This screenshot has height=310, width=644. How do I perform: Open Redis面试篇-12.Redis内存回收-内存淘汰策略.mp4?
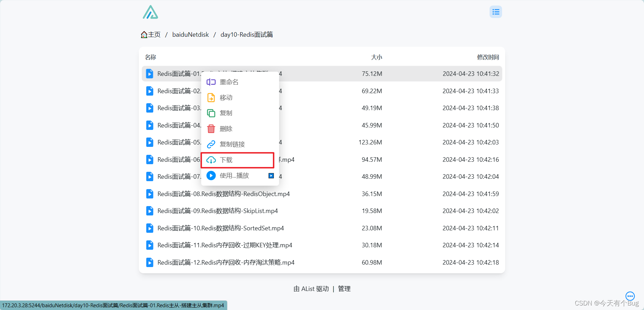226,263
